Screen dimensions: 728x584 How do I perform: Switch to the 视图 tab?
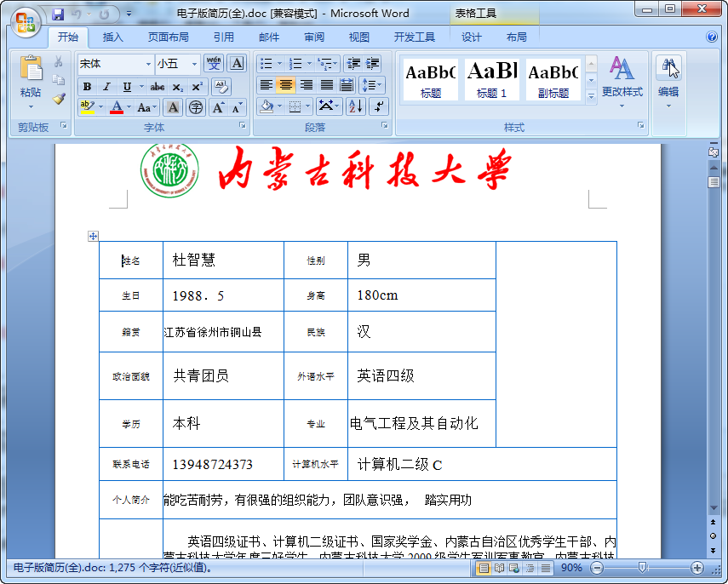[359, 37]
